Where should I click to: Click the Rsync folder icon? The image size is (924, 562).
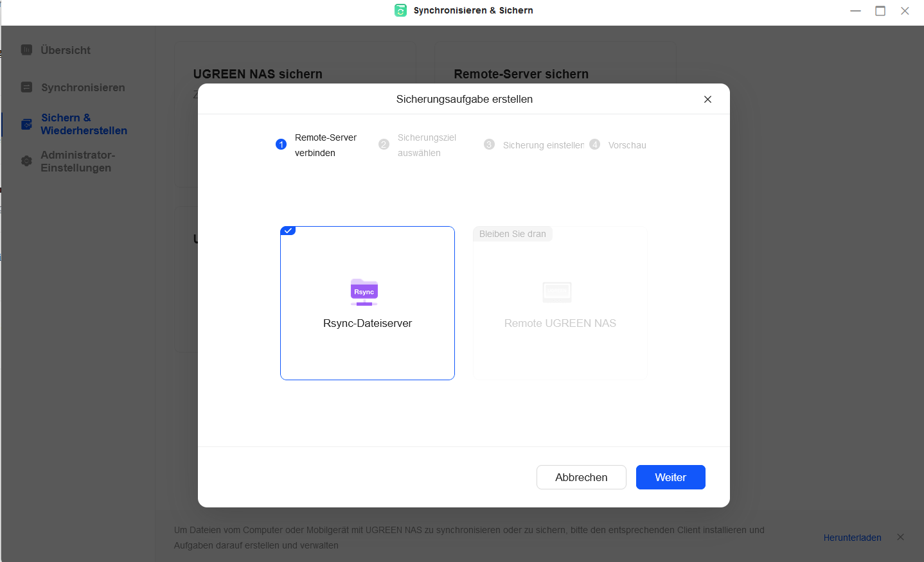[364, 292]
